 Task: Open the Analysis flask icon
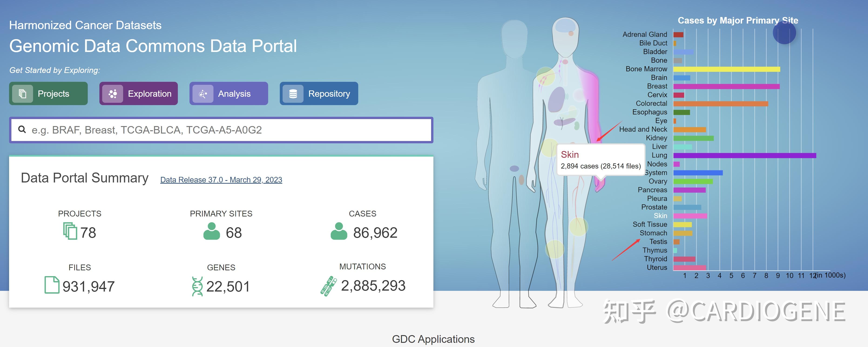203,94
